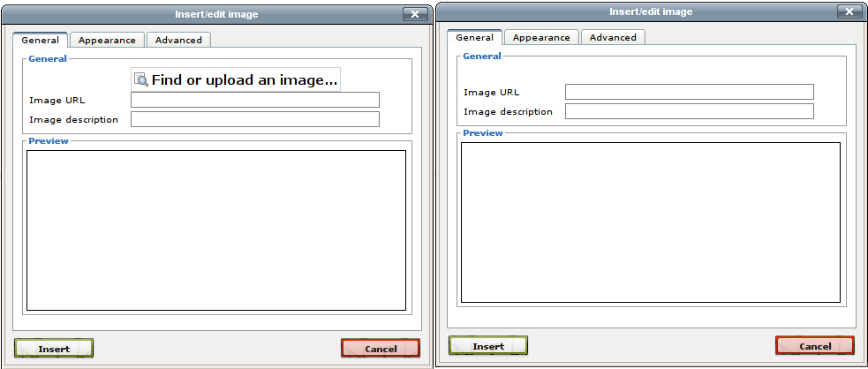
Task: Focus Image URL field in left dialog
Action: click(255, 100)
